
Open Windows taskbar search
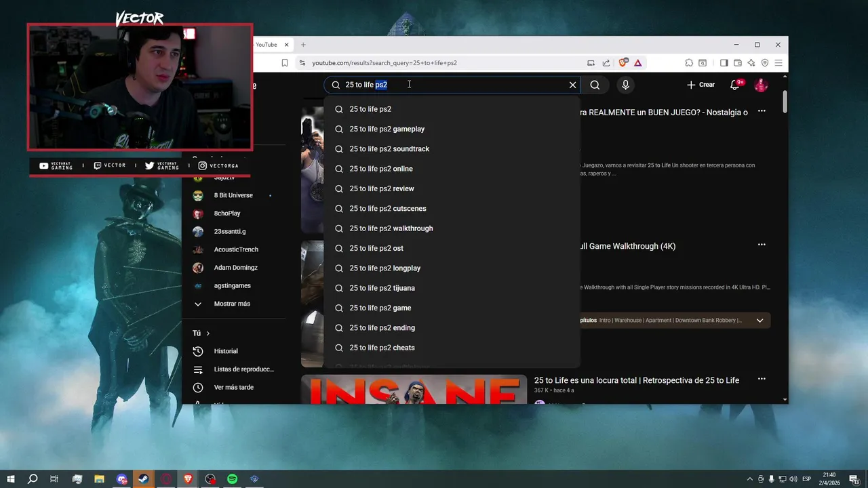pyautogui.click(x=33, y=479)
